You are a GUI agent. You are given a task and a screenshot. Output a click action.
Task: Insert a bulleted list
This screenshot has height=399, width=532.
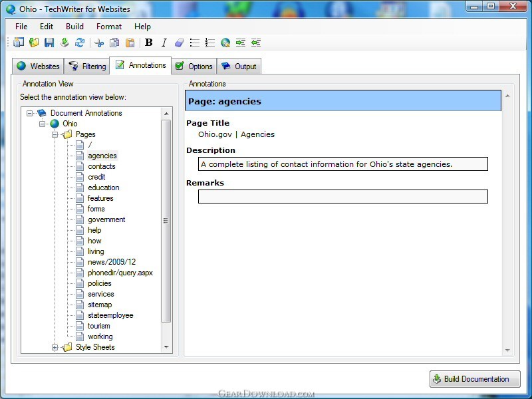pyautogui.click(x=195, y=43)
